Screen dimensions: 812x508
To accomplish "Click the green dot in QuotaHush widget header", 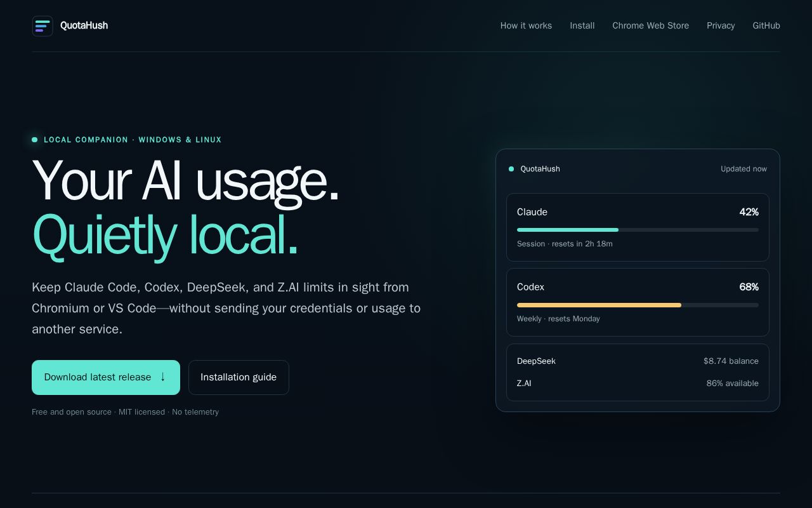I will 511,169.
